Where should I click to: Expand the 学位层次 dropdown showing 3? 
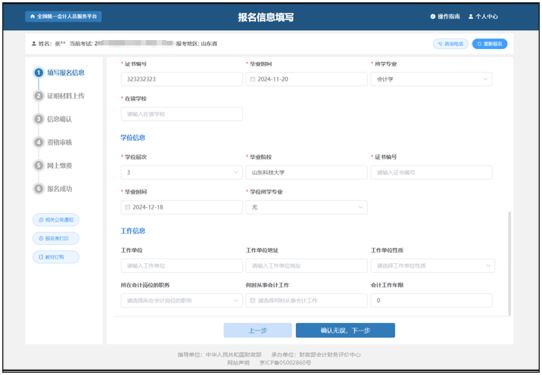tap(181, 172)
